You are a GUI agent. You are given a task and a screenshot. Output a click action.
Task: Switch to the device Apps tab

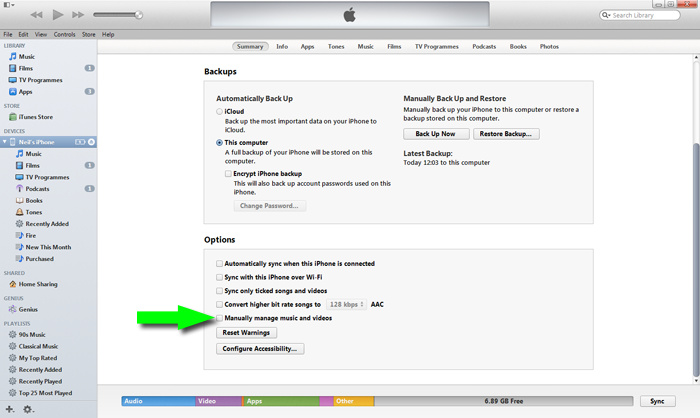(x=307, y=46)
